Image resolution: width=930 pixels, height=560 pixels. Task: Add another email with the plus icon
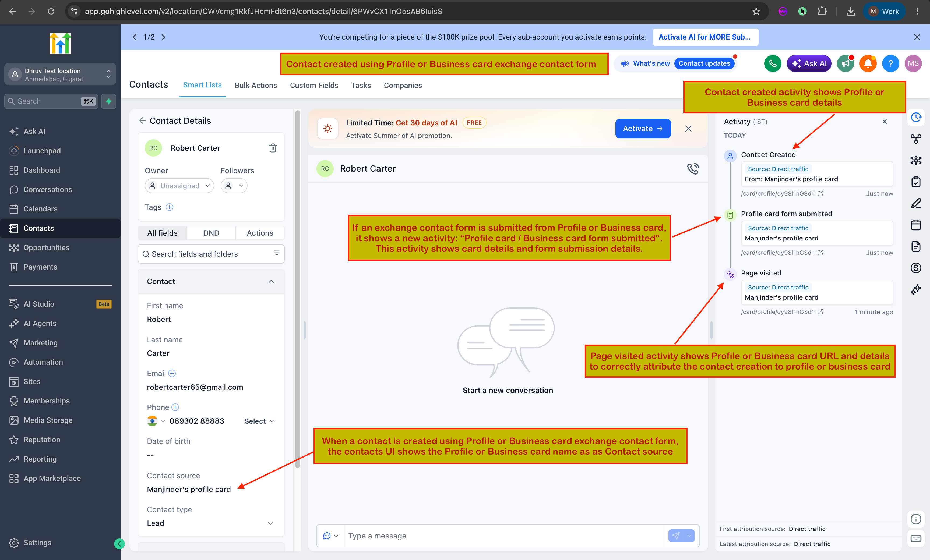coord(172,373)
